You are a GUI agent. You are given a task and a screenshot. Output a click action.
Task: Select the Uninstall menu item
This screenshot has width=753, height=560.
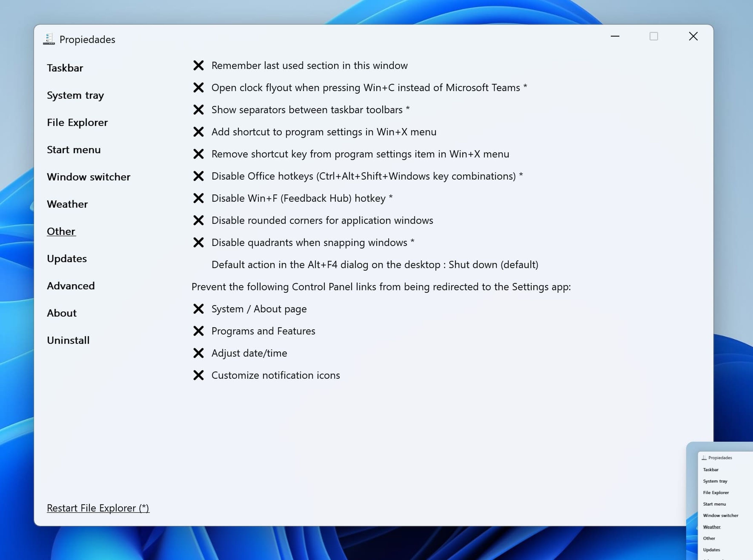(x=68, y=339)
